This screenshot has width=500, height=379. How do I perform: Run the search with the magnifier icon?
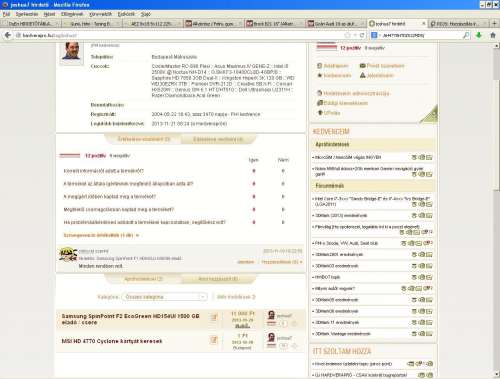(x=466, y=35)
